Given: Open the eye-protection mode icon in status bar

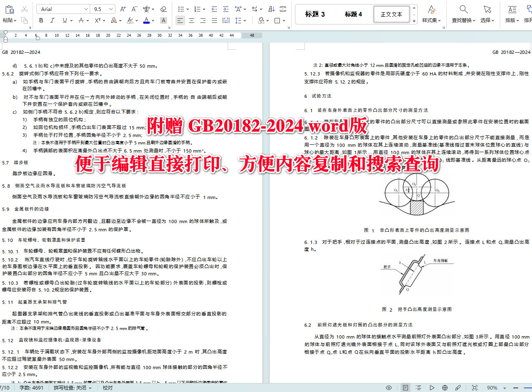Looking at the screenshot, I should (x=389, y=388).
